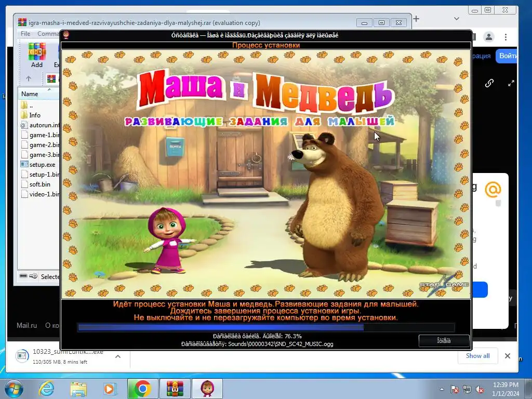Click the WinRAR archive icon in path bar
The image size is (532, 399).
51,79
